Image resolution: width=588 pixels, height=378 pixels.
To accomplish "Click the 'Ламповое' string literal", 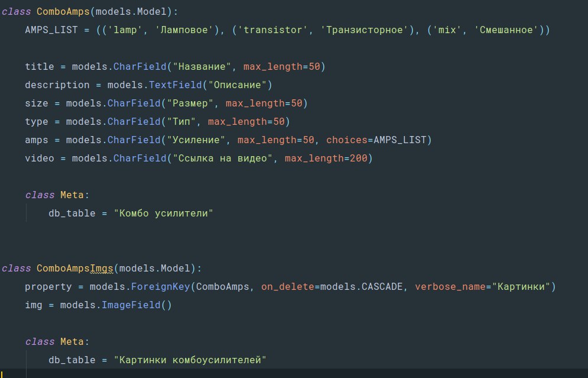I will pos(184,30).
